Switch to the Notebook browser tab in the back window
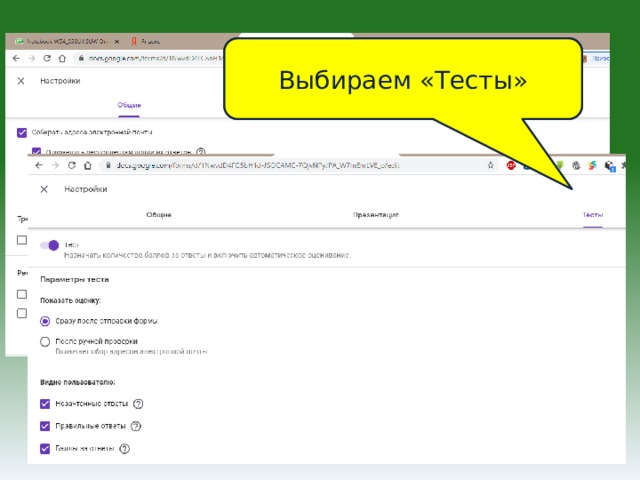 coord(67,42)
